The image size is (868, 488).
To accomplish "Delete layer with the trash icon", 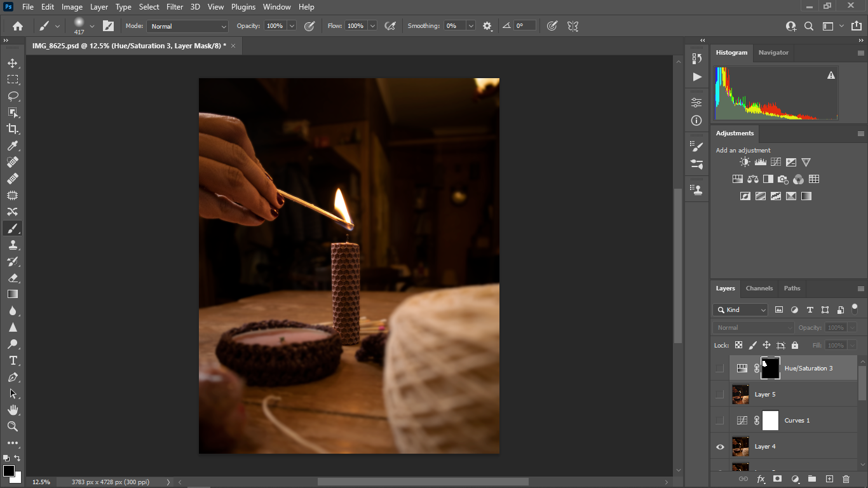I will coord(846,478).
